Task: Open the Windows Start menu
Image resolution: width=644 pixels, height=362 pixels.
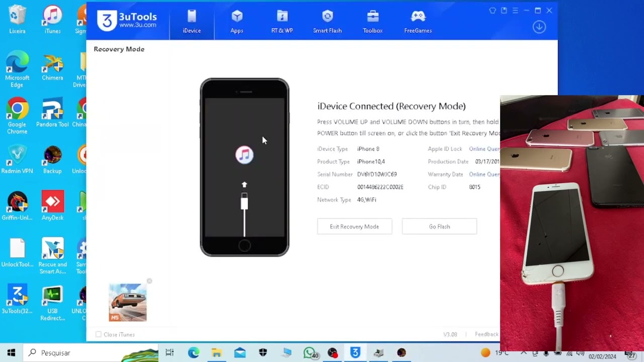Action: tap(11, 353)
